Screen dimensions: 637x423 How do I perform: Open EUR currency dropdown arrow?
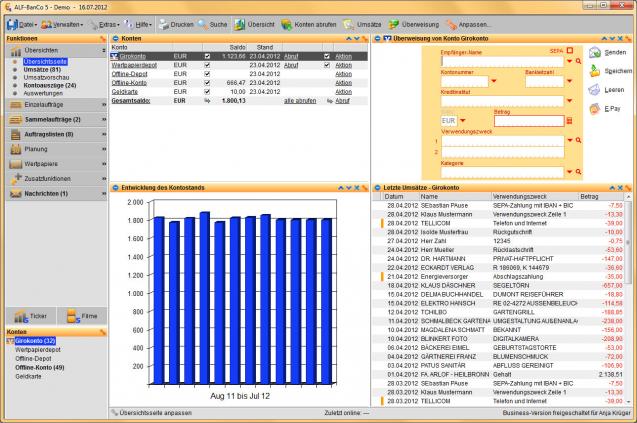tap(463, 121)
